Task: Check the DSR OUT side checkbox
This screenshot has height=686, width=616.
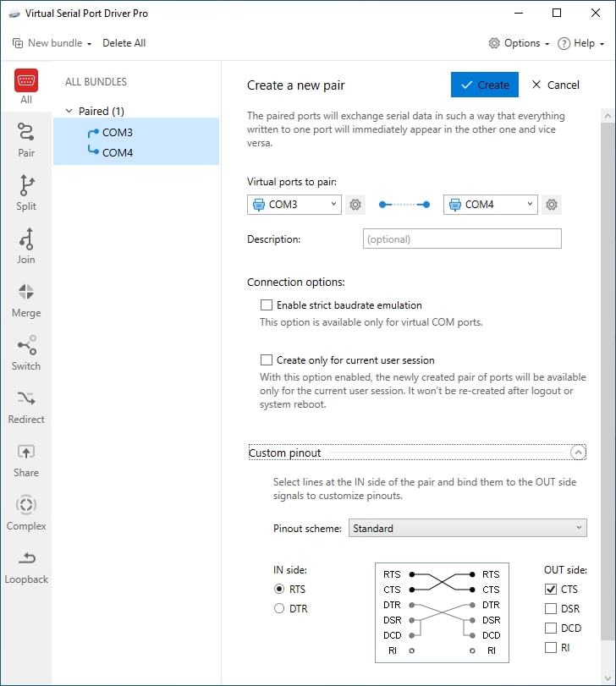Action: pos(551,608)
